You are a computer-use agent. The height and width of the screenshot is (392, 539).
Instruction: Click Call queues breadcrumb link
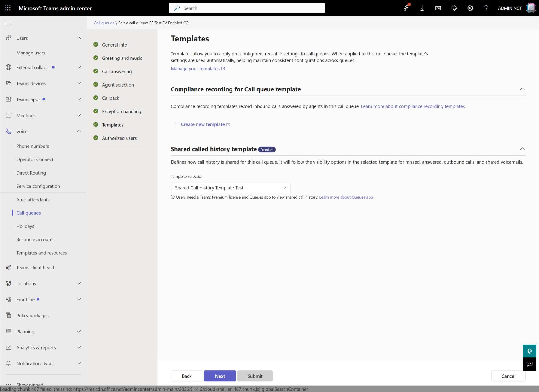tap(104, 23)
